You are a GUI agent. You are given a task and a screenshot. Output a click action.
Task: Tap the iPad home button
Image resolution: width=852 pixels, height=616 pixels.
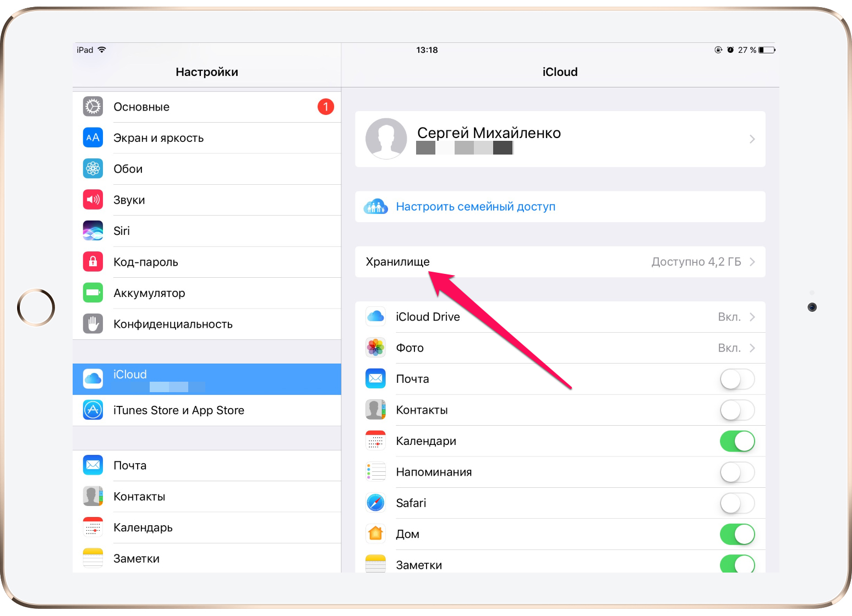pyautogui.click(x=36, y=307)
